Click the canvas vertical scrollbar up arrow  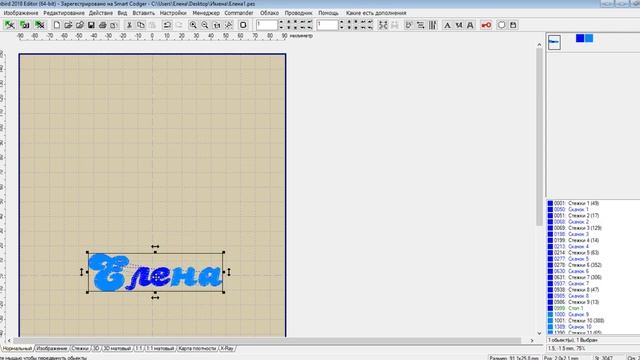[539, 44]
